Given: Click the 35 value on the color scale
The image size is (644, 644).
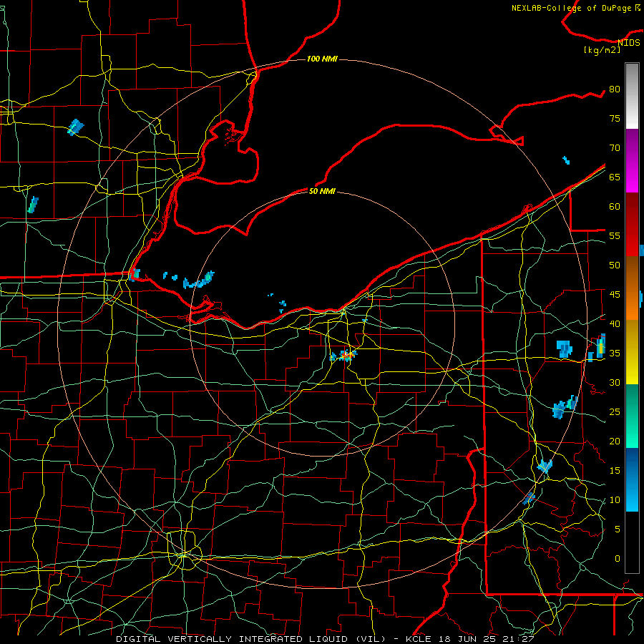Looking at the screenshot, I should click(615, 353).
